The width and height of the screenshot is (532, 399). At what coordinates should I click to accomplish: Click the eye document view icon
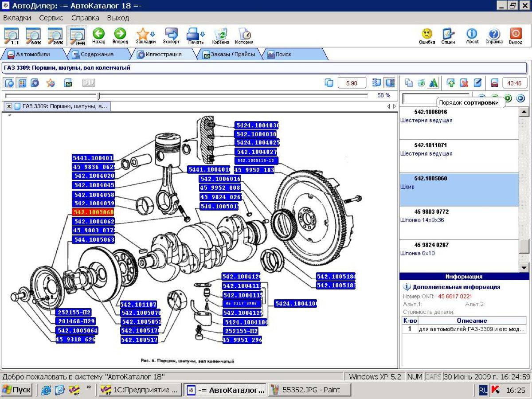[67, 83]
